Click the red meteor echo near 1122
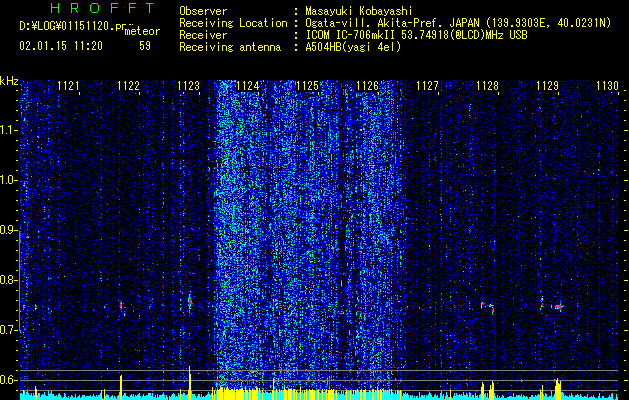This screenshot has height=400, width=629. pos(121,305)
